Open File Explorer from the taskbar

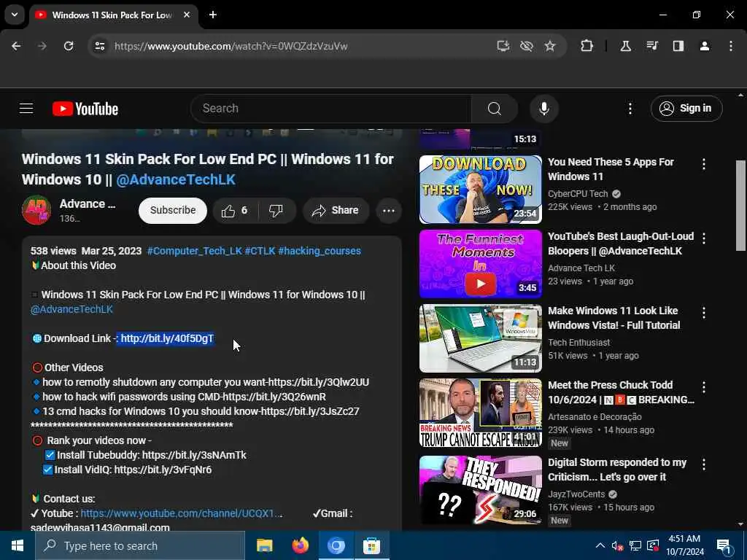[264, 545]
